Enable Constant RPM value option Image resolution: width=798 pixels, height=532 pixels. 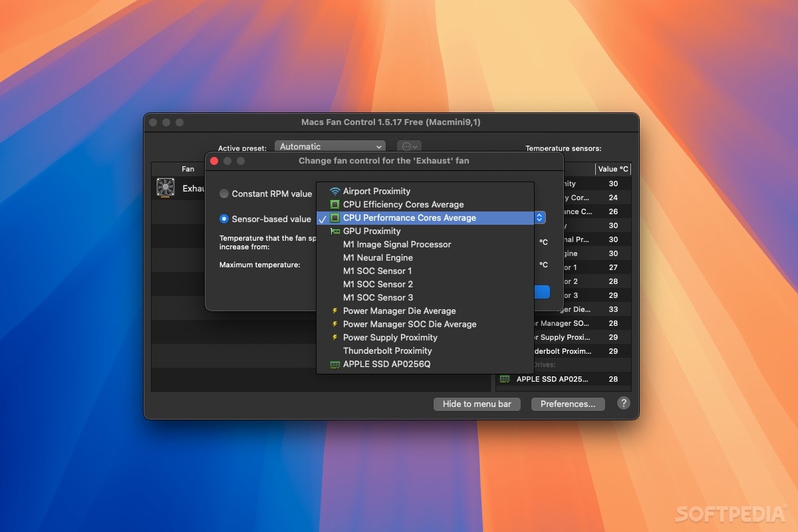click(224, 194)
